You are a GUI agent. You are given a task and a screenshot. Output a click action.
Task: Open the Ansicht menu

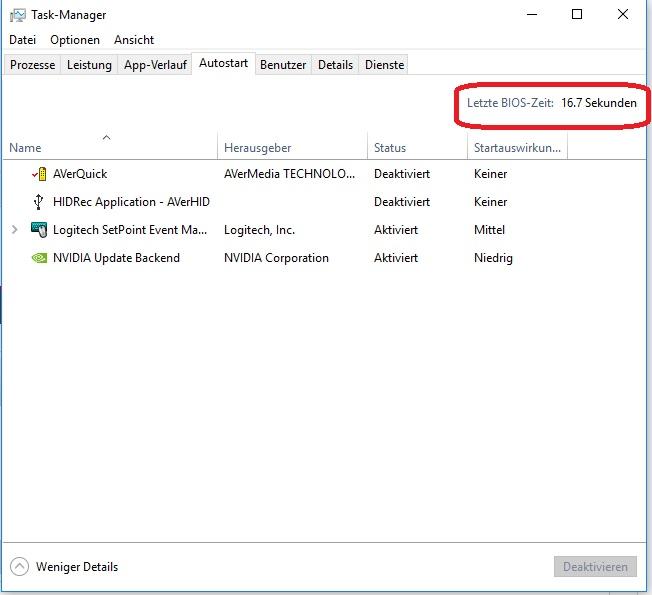point(134,40)
